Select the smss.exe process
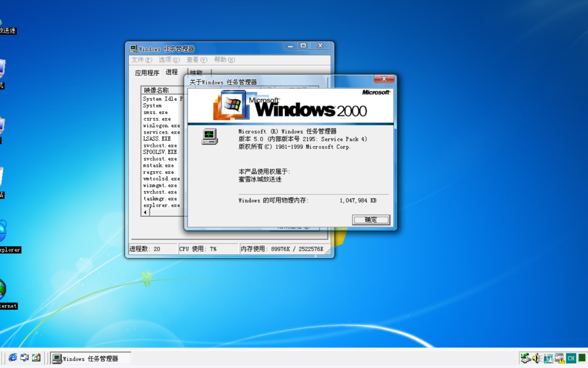Viewport: 588px width, 368px height. pyautogui.click(x=156, y=112)
